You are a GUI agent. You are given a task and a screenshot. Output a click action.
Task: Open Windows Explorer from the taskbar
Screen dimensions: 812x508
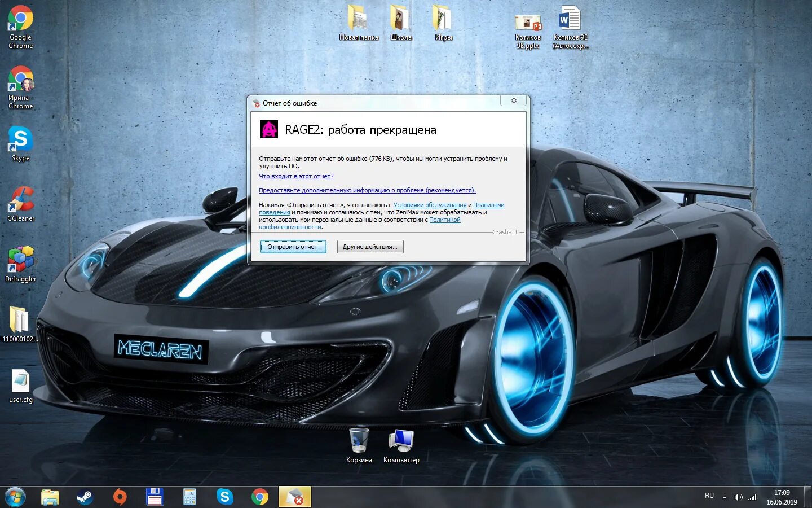50,497
